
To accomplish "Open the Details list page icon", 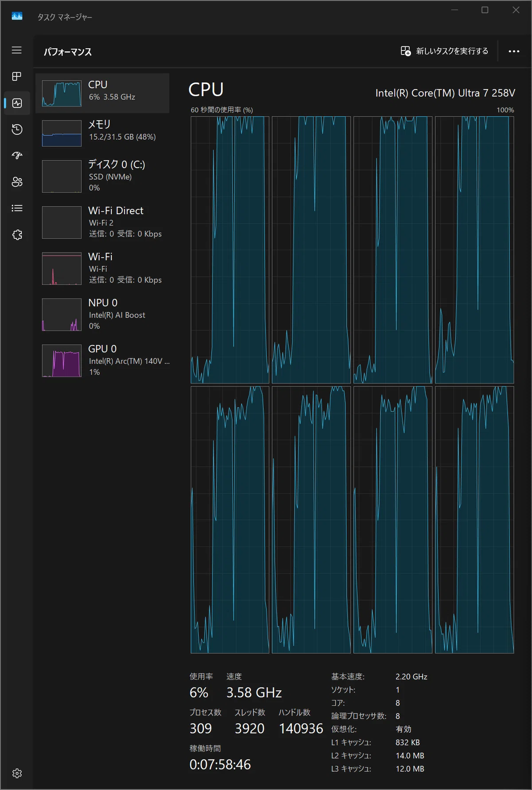I will [x=17, y=208].
